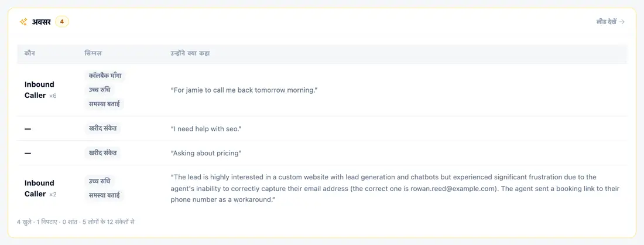Click the count badge showing 4
The width and height of the screenshot is (644, 245).
pyautogui.click(x=62, y=22)
